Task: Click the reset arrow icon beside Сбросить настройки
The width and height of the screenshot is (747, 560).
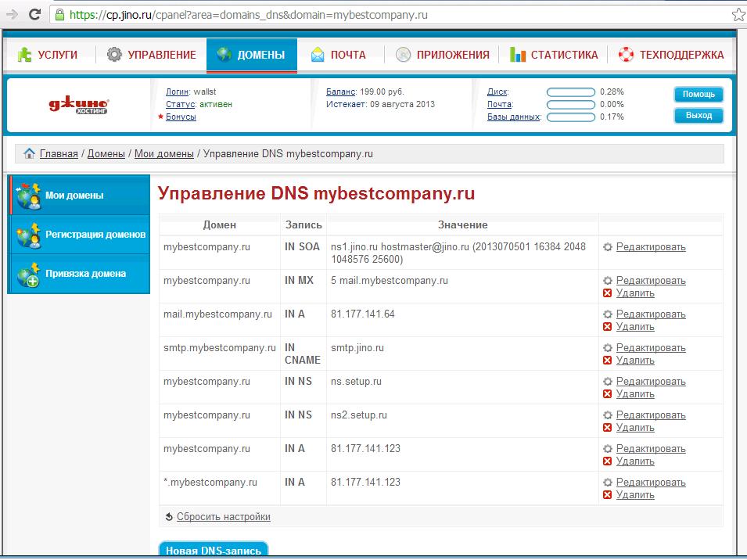Action: tap(169, 517)
